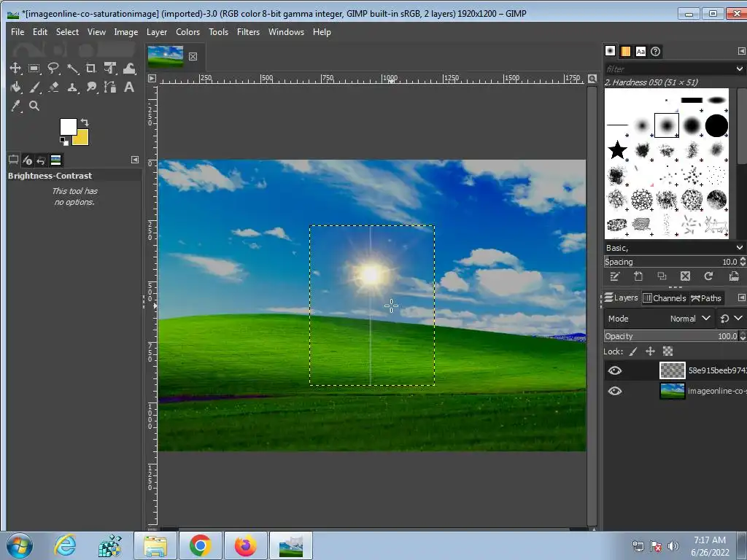
Task: Click the refresh brushes button
Action: click(708, 276)
